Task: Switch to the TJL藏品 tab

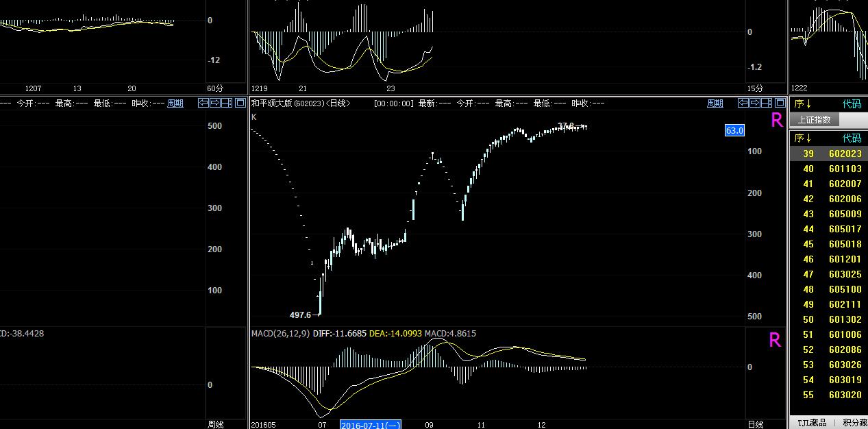Action: pos(812,423)
